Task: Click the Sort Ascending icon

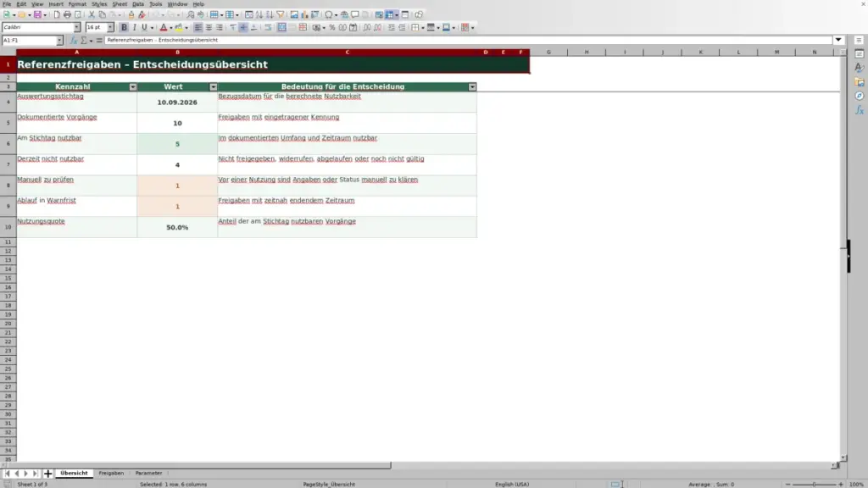Action: click(259, 15)
